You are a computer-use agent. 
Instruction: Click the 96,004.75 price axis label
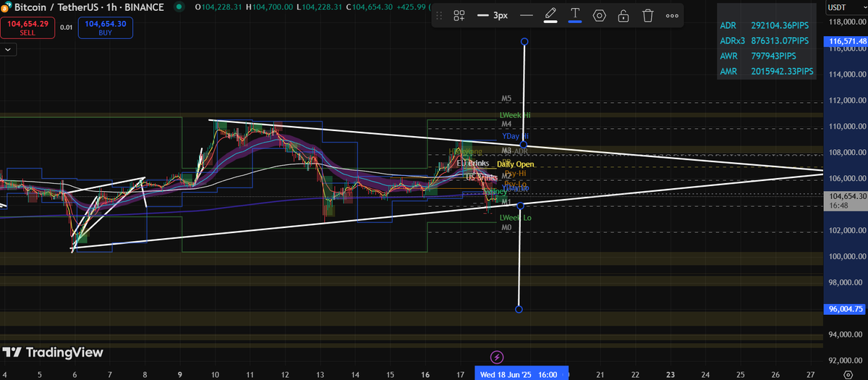tap(846, 309)
